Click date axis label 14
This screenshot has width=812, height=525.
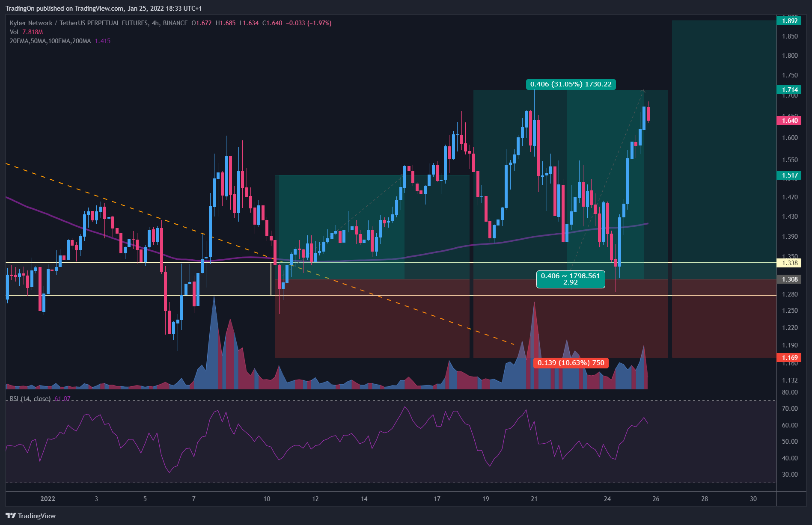click(364, 499)
